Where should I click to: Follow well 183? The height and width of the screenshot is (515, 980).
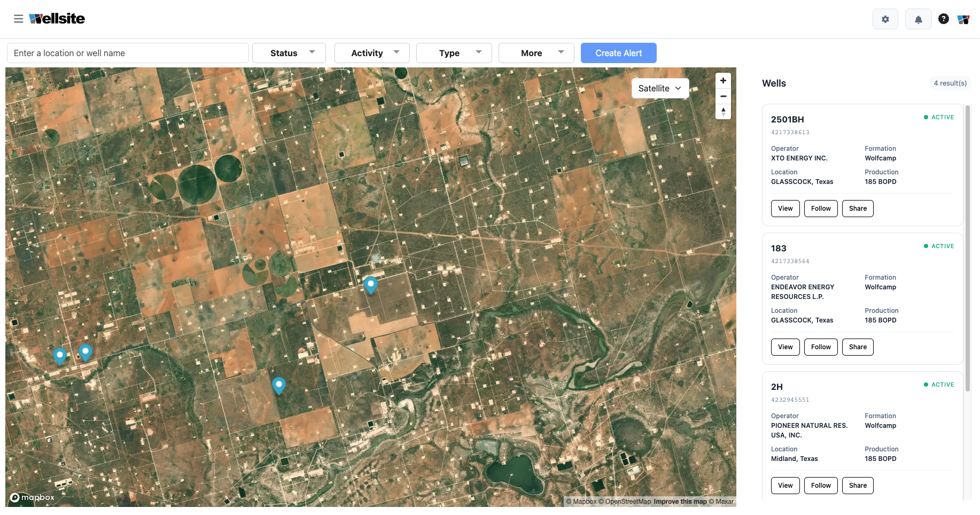821,347
